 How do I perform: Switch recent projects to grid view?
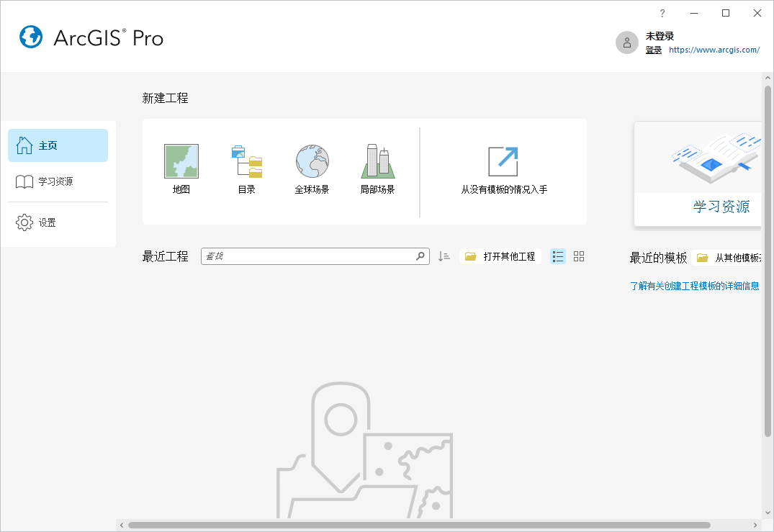tap(578, 256)
